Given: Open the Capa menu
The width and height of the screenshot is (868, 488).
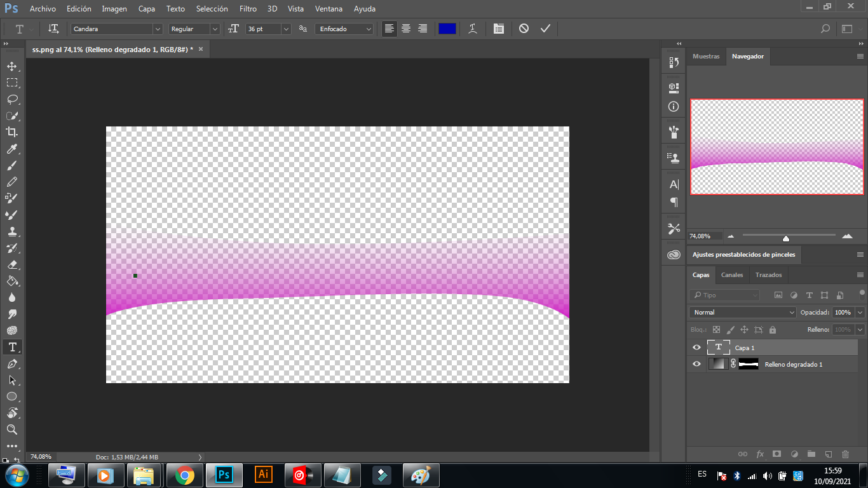Looking at the screenshot, I should [x=147, y=9].
